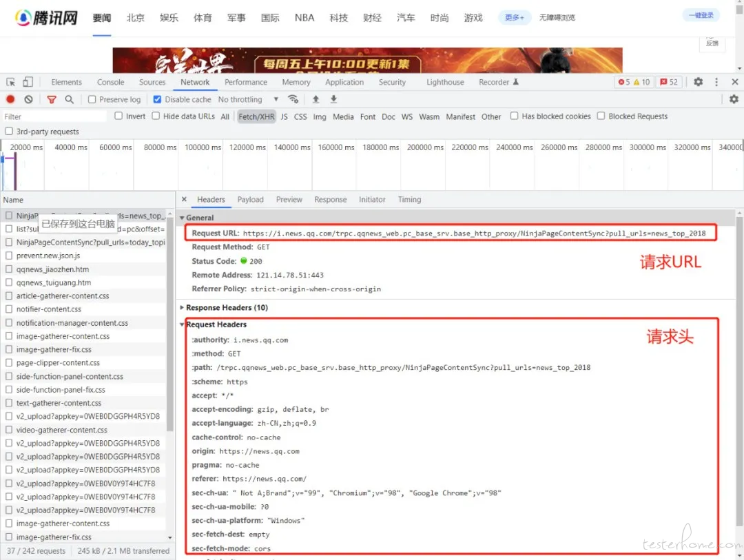Type in the Filter input field

point(55,116)
